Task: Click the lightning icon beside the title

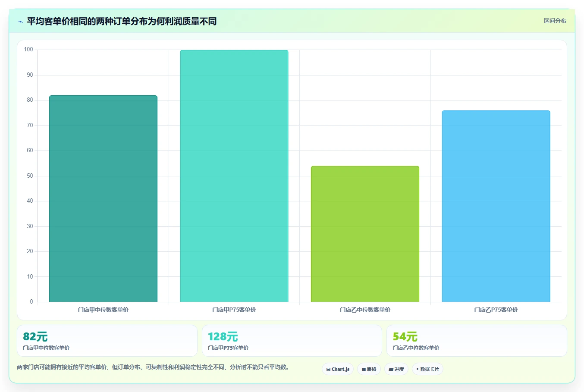Action: [20, 22]
